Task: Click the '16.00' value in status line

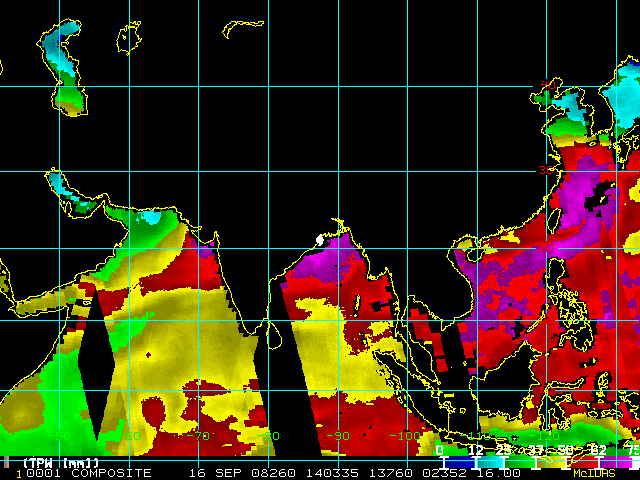Action: [x=499, y=473]
